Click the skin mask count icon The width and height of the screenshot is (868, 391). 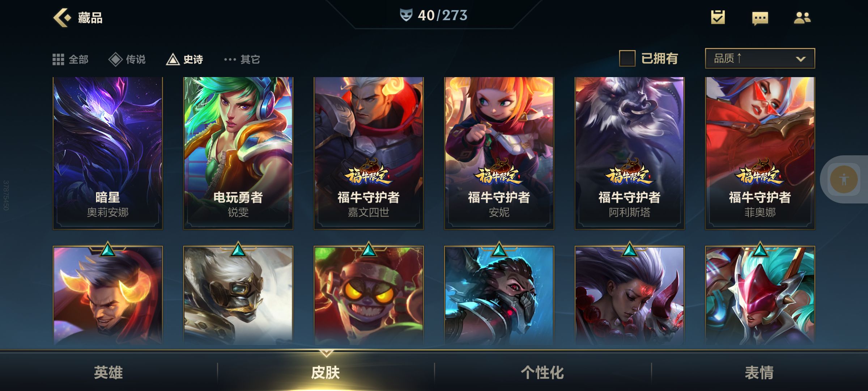click(x=406, y=15)
